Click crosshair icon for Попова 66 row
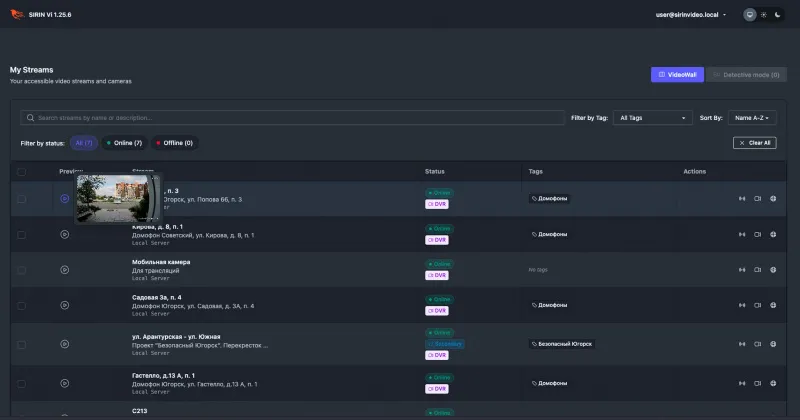 click(x=773, y=199)
